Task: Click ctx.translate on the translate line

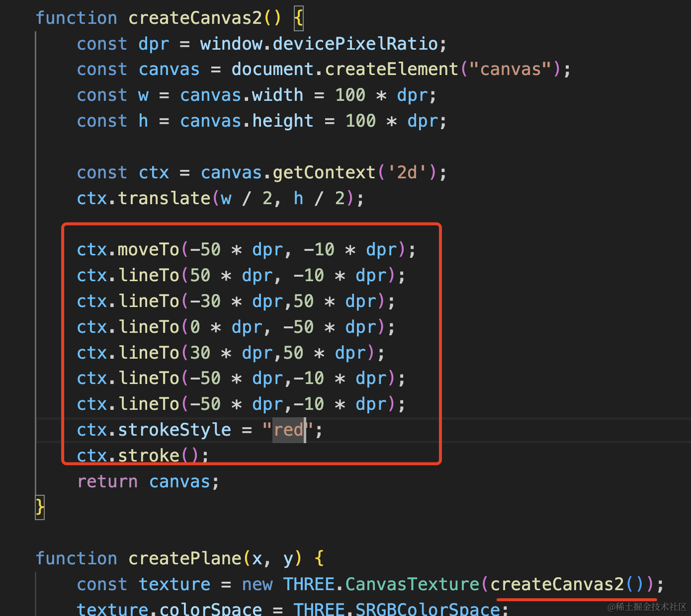Action: tap(143, 198)
